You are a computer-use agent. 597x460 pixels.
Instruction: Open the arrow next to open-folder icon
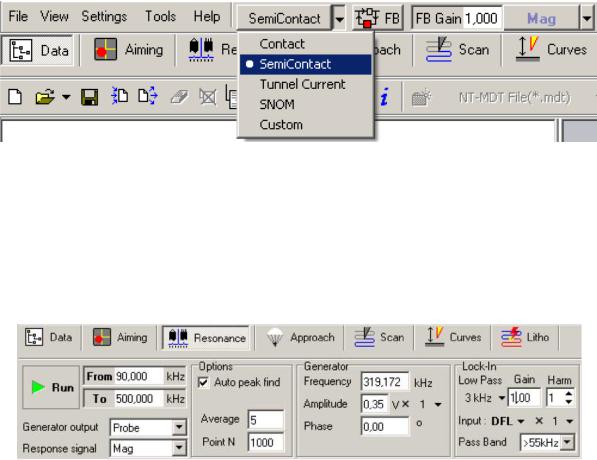pyautogui.click(x=66, y=97)
